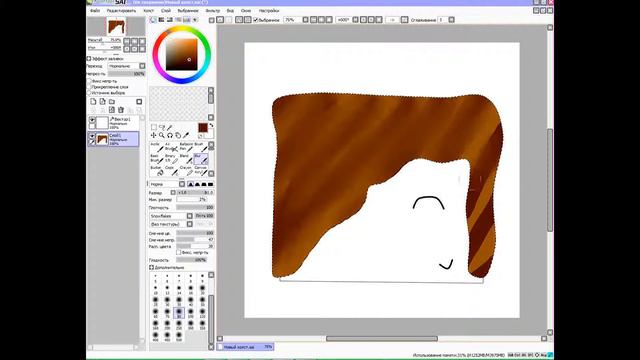Expand the Дополнительно settings section
Image resolution: width=640 pixels, height=360 pixels.
tap(151, 267)
